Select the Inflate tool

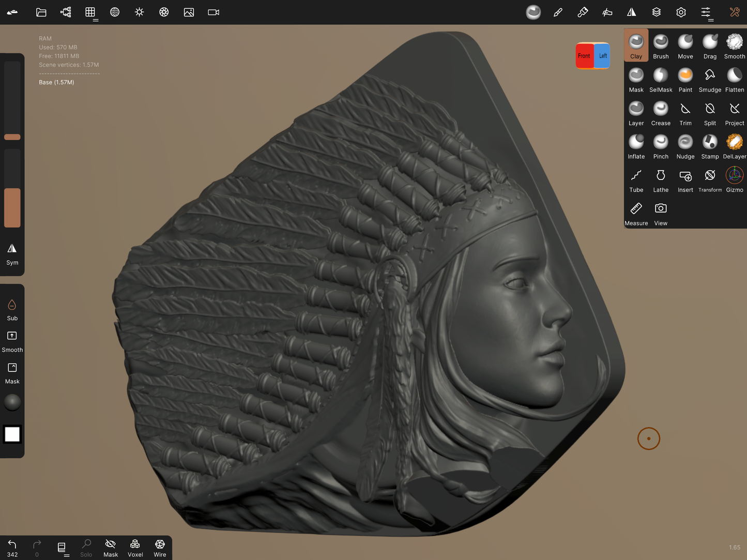(636, 146)
